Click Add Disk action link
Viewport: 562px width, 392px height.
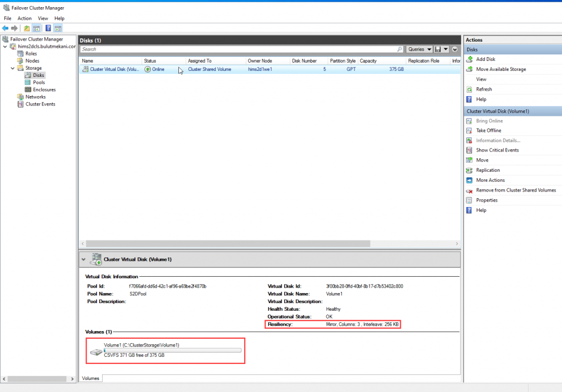(x=485, y=59)
